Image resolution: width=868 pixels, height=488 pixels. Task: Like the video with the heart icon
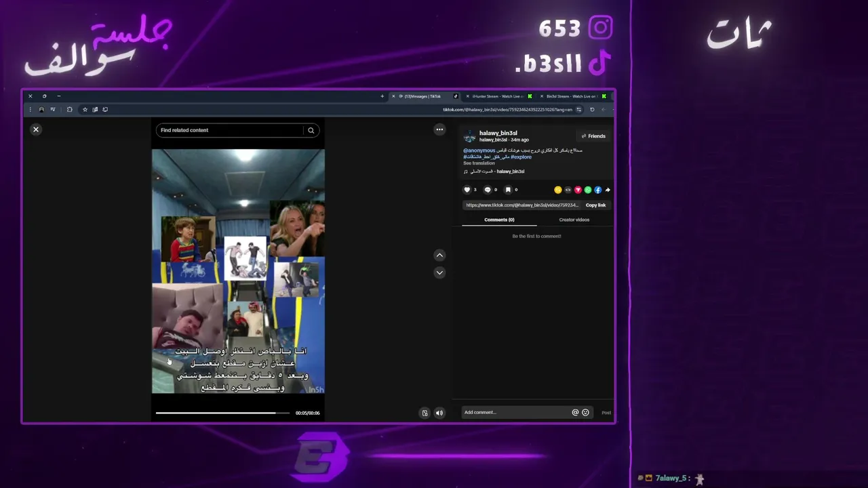coord(467,190)
